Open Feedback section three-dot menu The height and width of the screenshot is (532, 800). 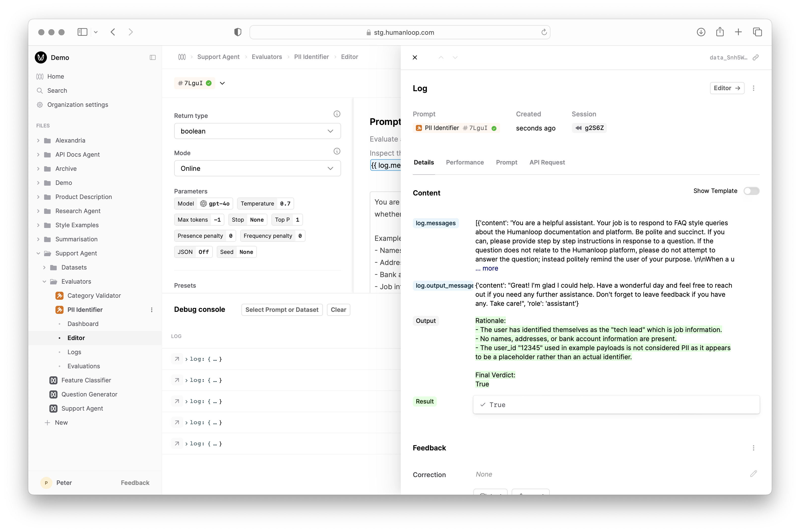(x=754, y=448)
